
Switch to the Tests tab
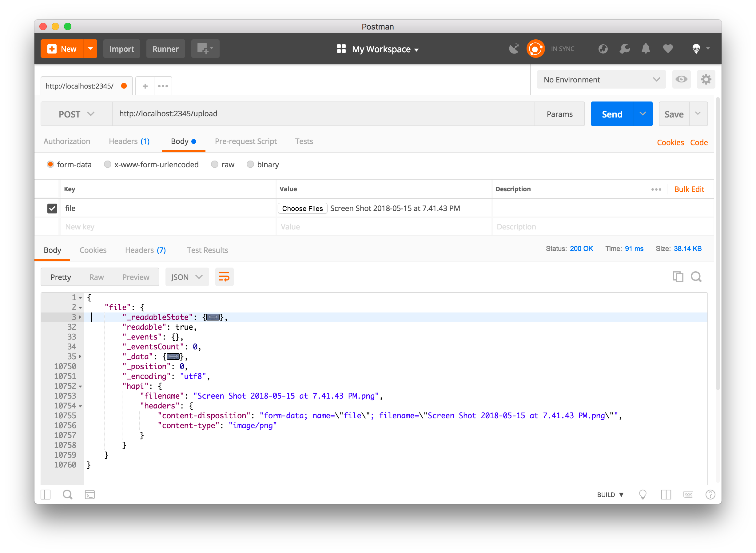(304, 141)
